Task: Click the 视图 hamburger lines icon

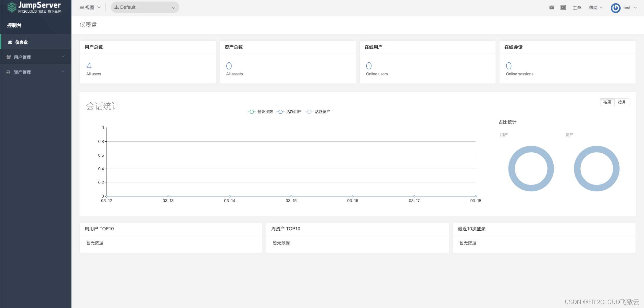Action: point(82,7)
